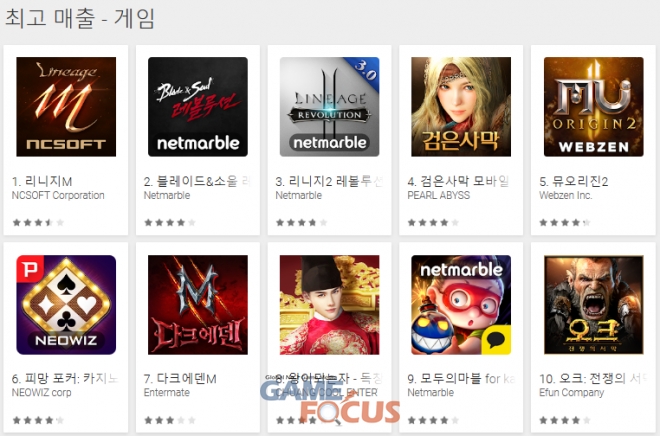This screenshot has width=660, height=436.
Task: Click the 'Webzen Inc.' developer name
Action: (x=566, y=195)
